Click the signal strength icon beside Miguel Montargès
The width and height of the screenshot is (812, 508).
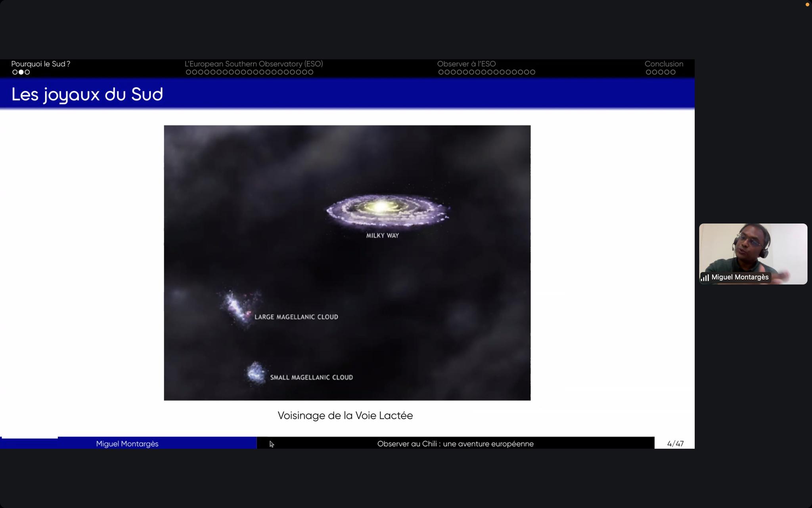705,277
